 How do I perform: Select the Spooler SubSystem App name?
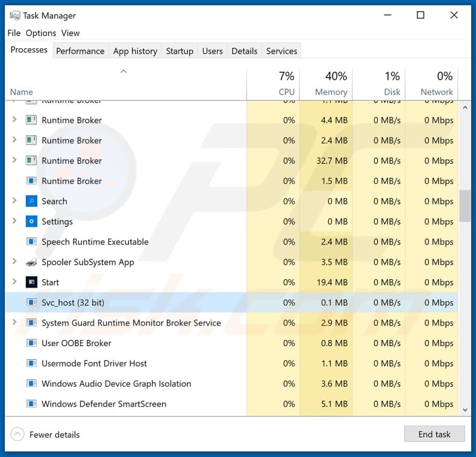(x=88, y=262)
